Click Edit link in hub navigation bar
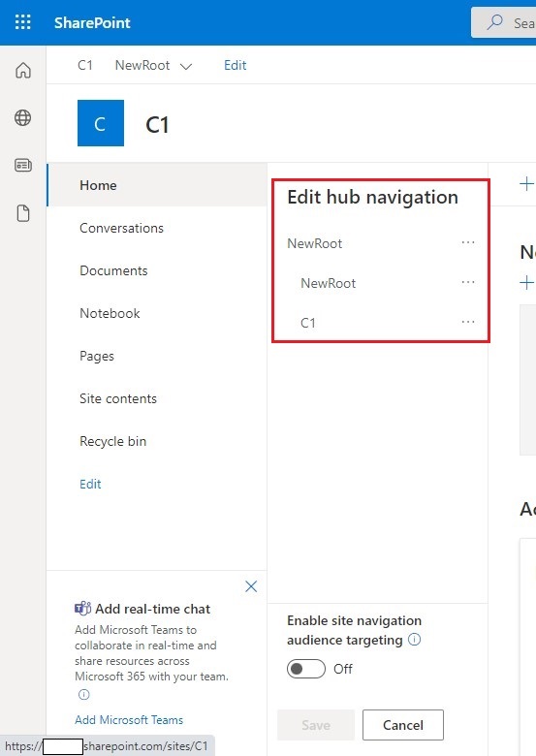Screen dimensions: 536x756 236,65
